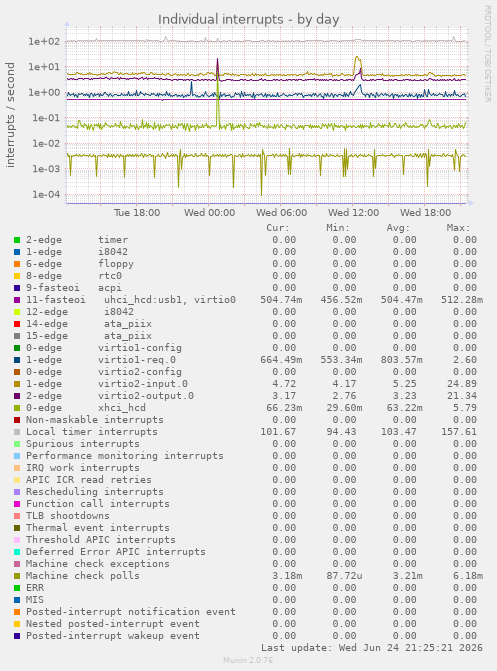Viewport: 497px width, 671px height.
Task: Click the purple swatch for 11-fasteoi uhci_hcd
Action: click(x=17, y=300)
